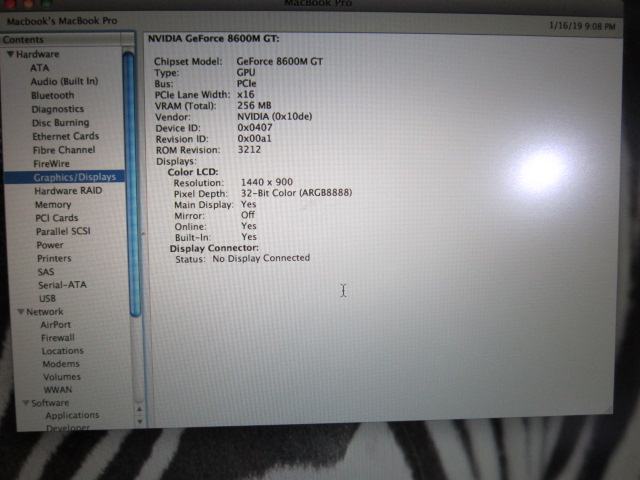
Task: Show Power information
Action: point(50,245)
